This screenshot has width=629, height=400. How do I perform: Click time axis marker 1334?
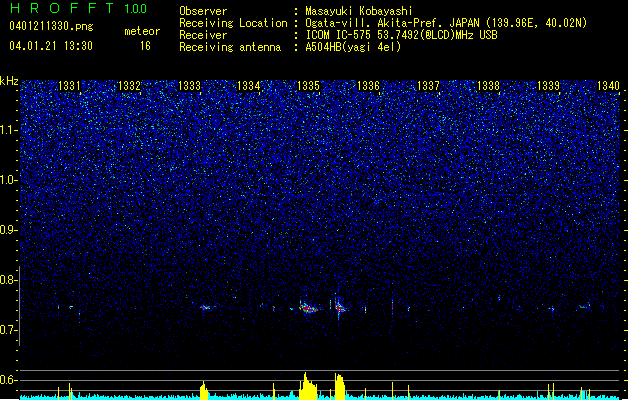click(249, 86)
